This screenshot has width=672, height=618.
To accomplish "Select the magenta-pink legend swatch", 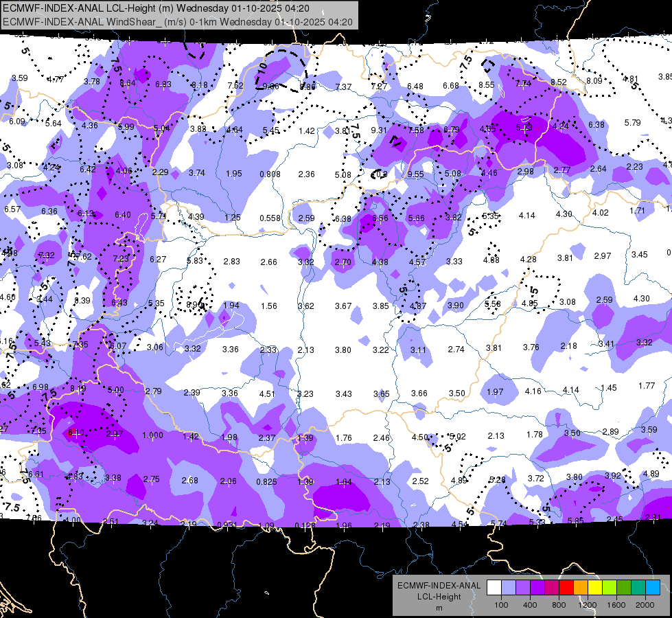I will pyautogui.click(x=552, y=587).
